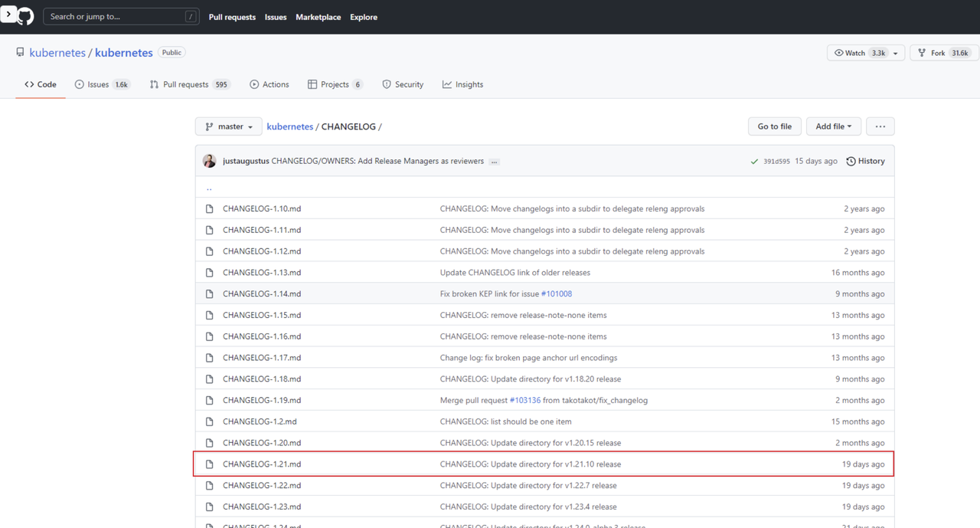Open CHANGELOG-1.17.md file
Screen dimensions: 980x528
point(262,358)
